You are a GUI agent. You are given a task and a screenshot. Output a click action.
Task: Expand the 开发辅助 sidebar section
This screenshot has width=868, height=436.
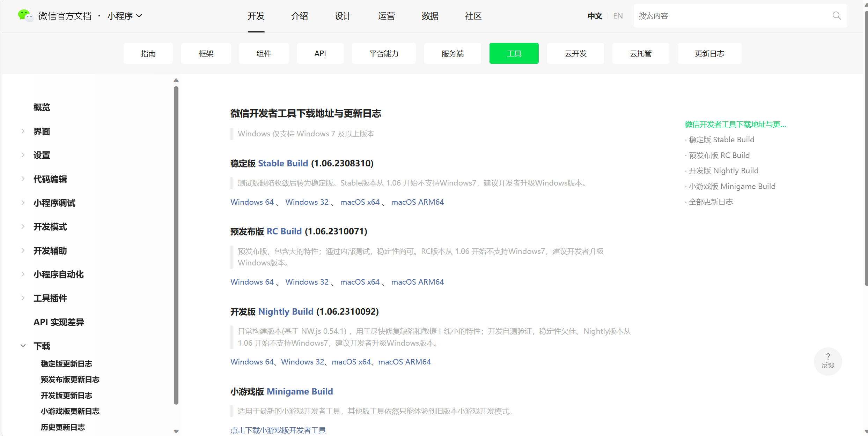click(23, 250)
